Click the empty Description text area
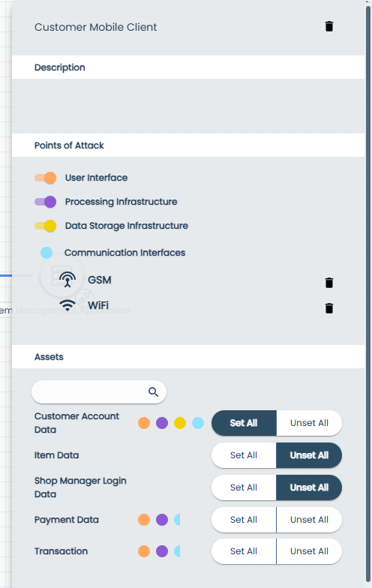Viewport: 372px width, 588px height. (188, 106)
